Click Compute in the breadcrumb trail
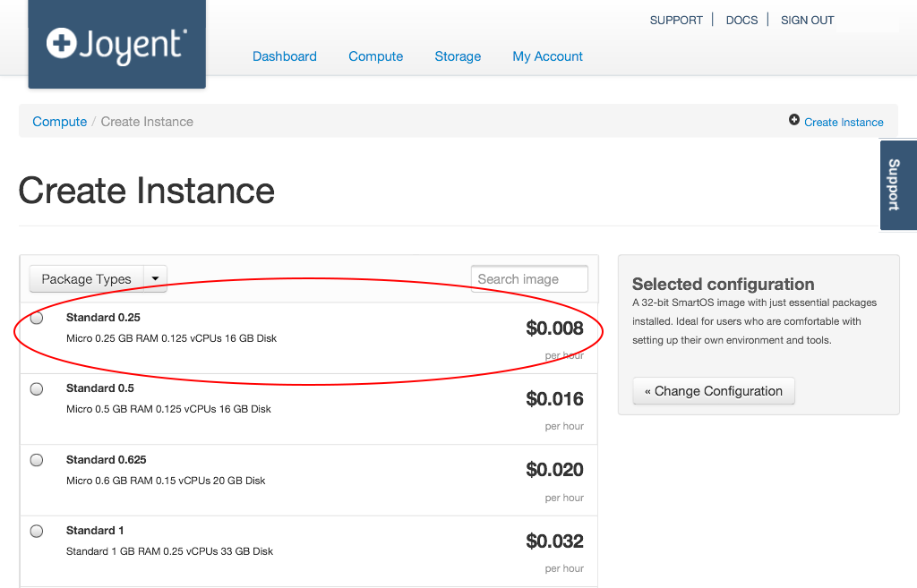Image resolution: width=917 pixels, height=588 pixels. (x=59, y=121)
